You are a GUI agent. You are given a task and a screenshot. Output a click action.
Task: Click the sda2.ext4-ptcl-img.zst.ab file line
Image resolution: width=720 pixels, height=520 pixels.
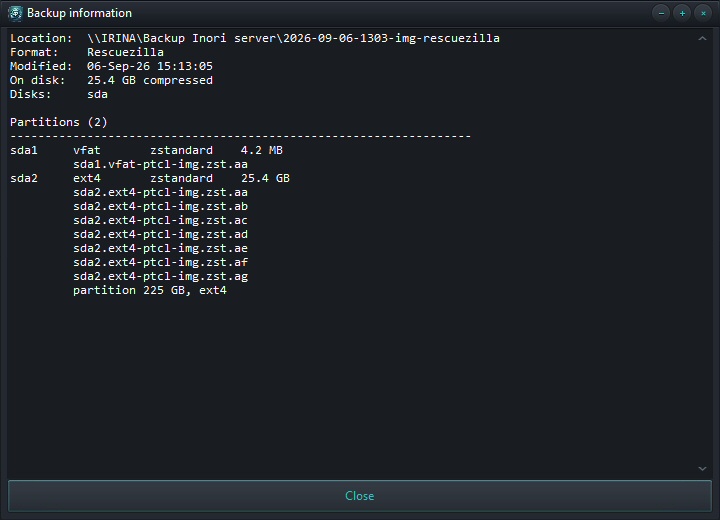click(x=160, y=206)
